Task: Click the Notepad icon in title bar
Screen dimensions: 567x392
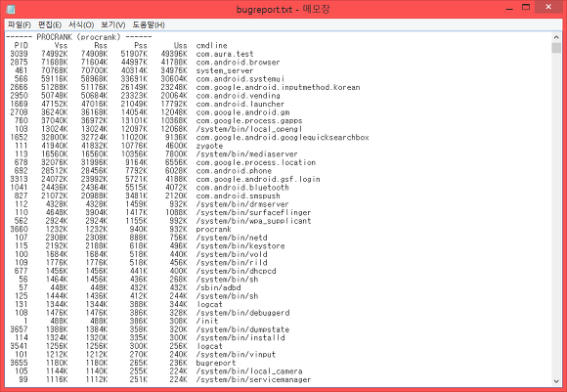Action: tap(11, 9)
